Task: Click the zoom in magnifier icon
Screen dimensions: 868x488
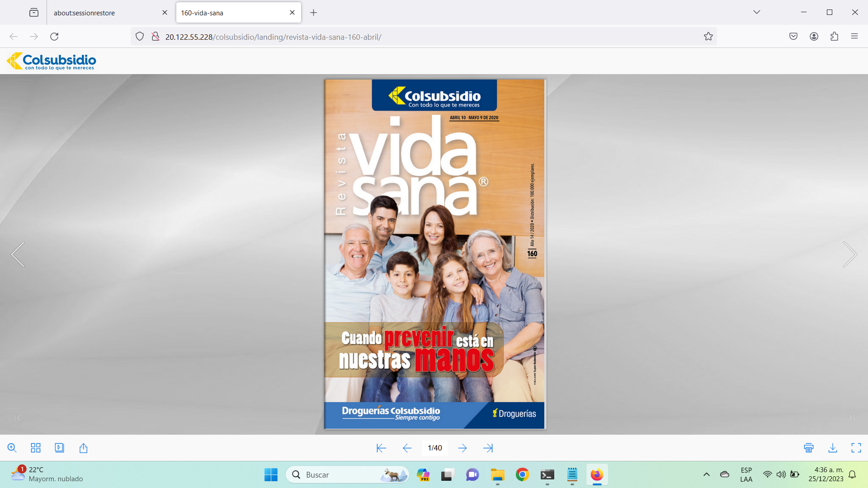Action: [x=12, y=448]
